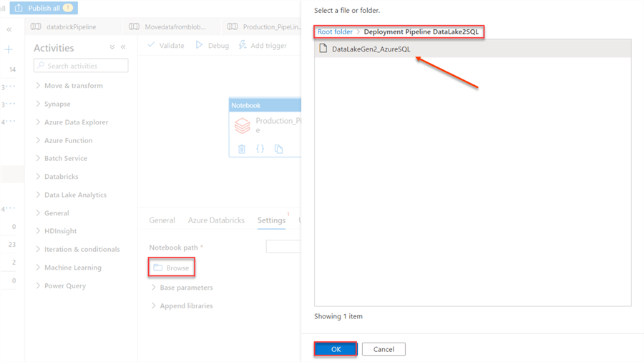This screenshot has width=644, height=362.
Task: Expand the Synapse category
Action: pos(57,104)
